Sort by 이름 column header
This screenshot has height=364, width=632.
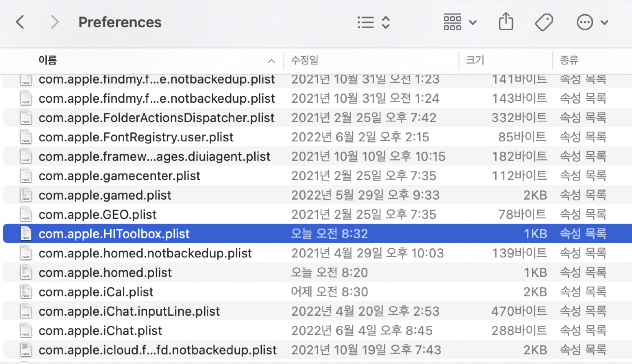click(48, 60)
